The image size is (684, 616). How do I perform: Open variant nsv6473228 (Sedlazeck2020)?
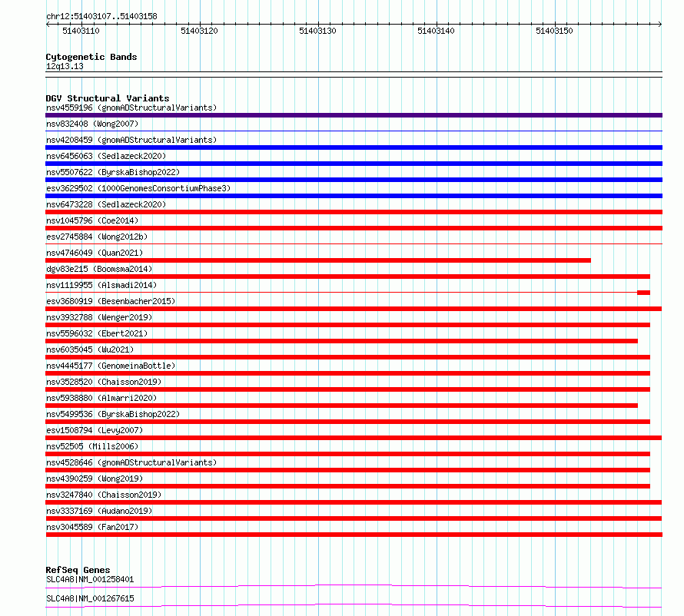point(106,204)
